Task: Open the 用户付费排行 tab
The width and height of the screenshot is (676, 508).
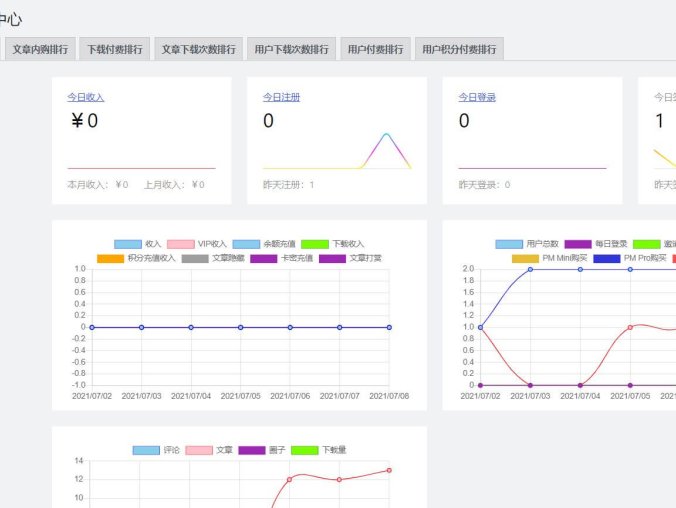Action: click(x=376, y=49)
